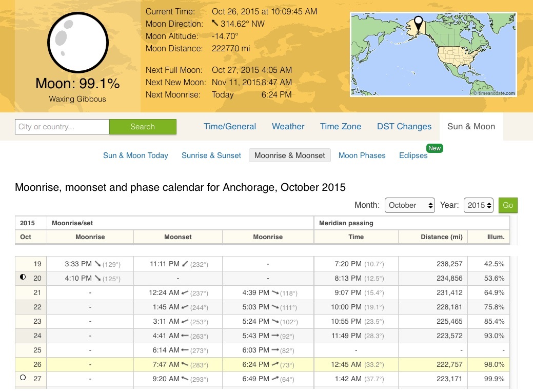Click moonrise direction arrow for 3:33 PM
This screenshot has width=533, height=392.
tap(97, 264)
